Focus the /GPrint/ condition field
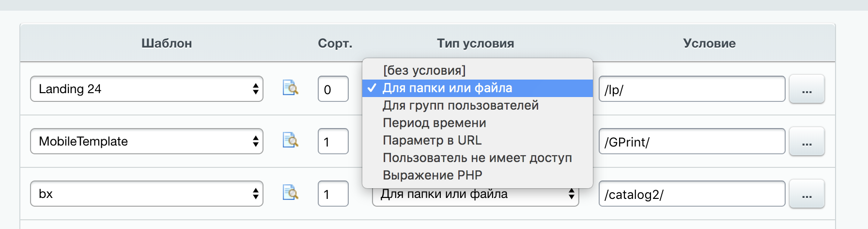Screen dimensions: 868x229 [692, 141]
